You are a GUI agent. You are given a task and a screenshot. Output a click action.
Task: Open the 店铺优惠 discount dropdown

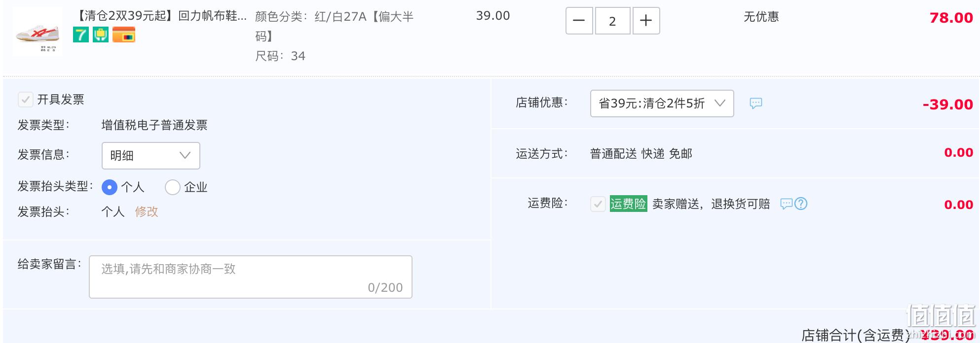pyautogui.click(x=661, y=103)
